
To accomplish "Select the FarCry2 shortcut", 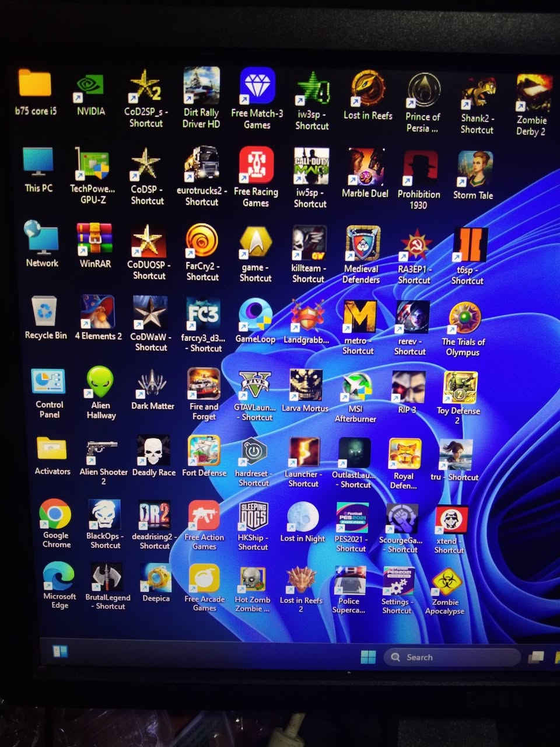I will [202, 242].
